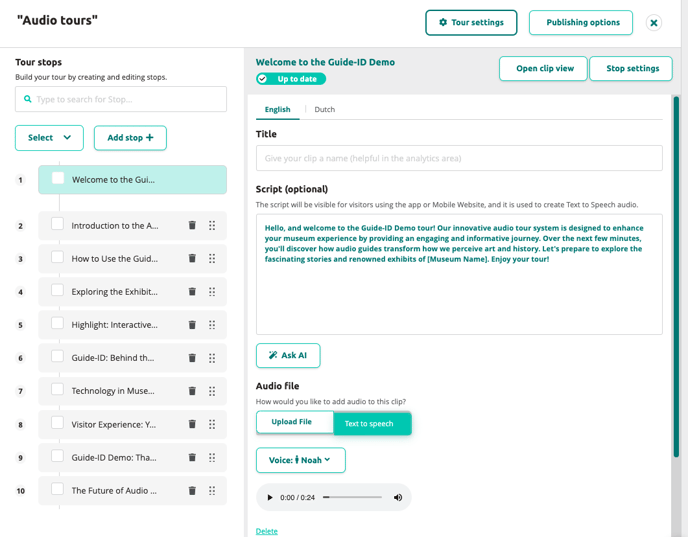Click trash icon for 'Technology in Muse...' stop
688x537 pixels.
click(192, 391)
